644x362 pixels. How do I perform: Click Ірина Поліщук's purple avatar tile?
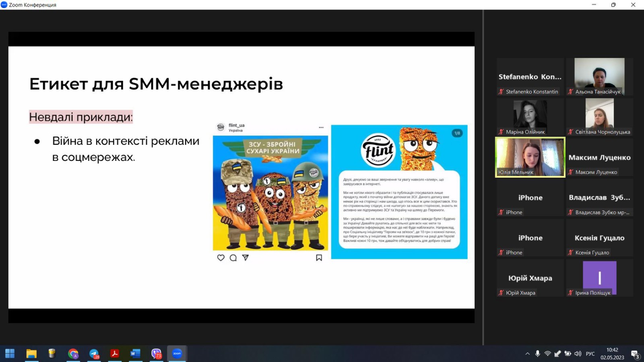tap(599, 278)
